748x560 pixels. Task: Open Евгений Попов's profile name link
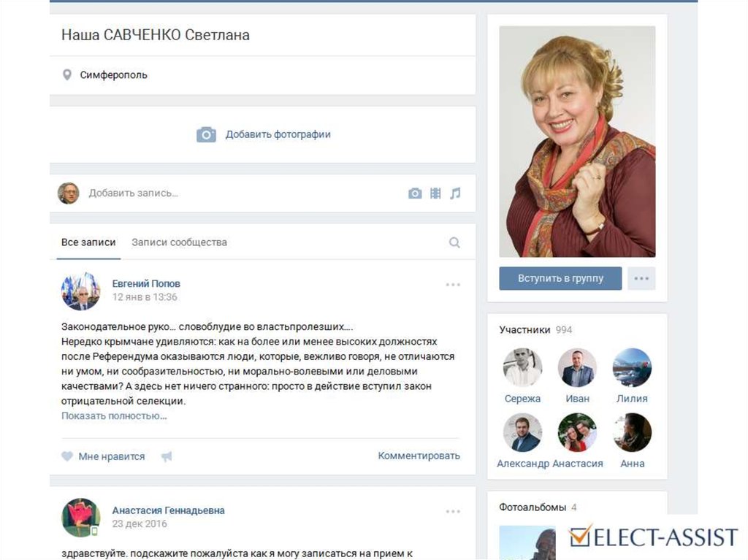(146, 283)
